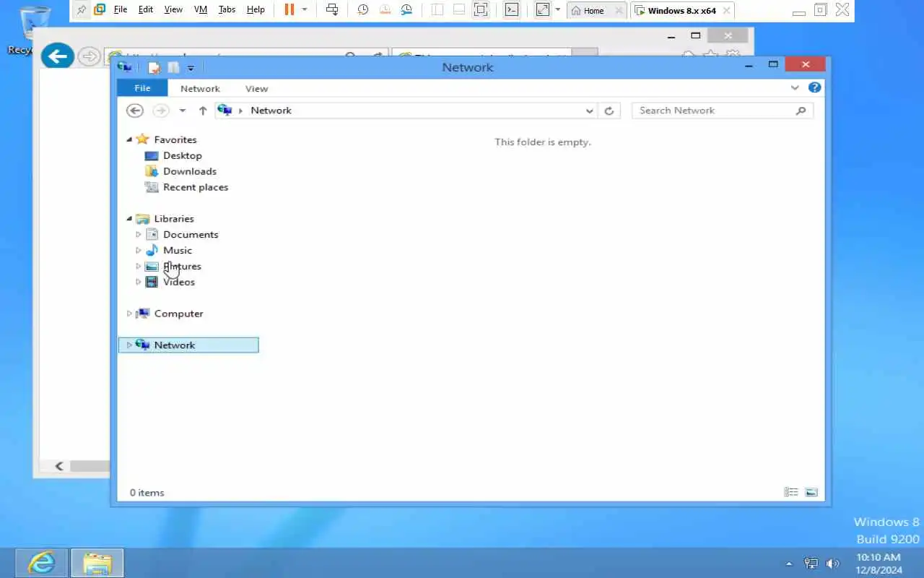Click File Explorer taskbar icon
The width and height of the screenshot is (924, 578).
click(97, 563)
